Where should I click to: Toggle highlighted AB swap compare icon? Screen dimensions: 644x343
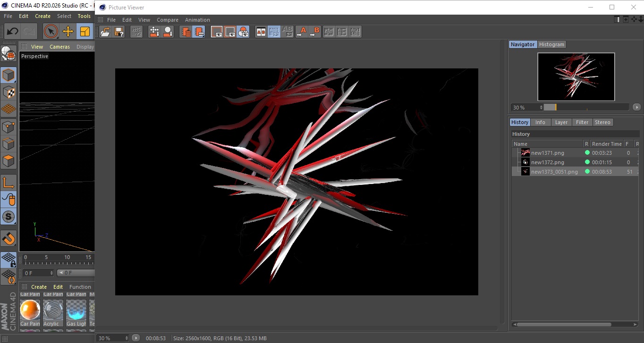[274, 32]
